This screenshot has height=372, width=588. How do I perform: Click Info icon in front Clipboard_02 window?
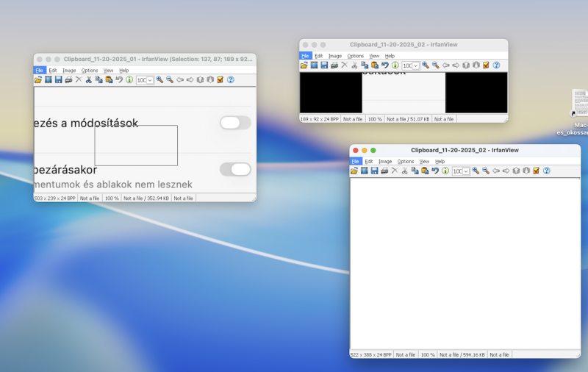(445, 171)
